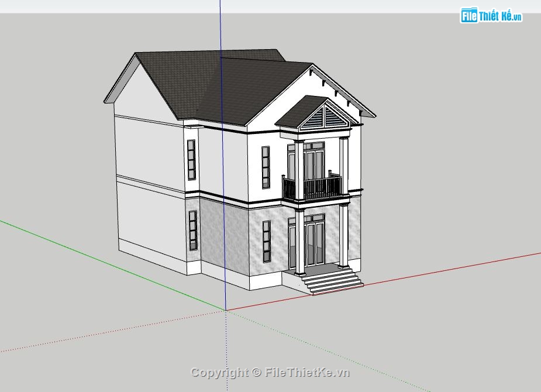Screen dimensions: 541x392
Task: Click the axes origin where the colored axes meet
Action: tap(226, 310)
